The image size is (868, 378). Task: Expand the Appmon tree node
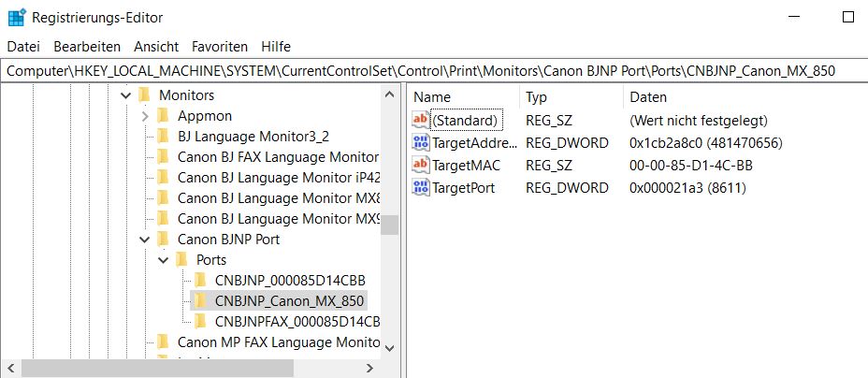(144, 116)
